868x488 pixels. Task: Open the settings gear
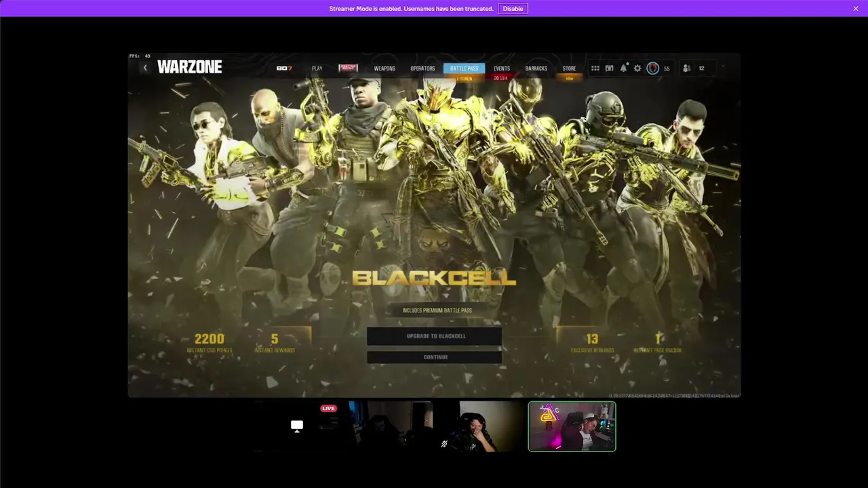click(x=637, y=68)
